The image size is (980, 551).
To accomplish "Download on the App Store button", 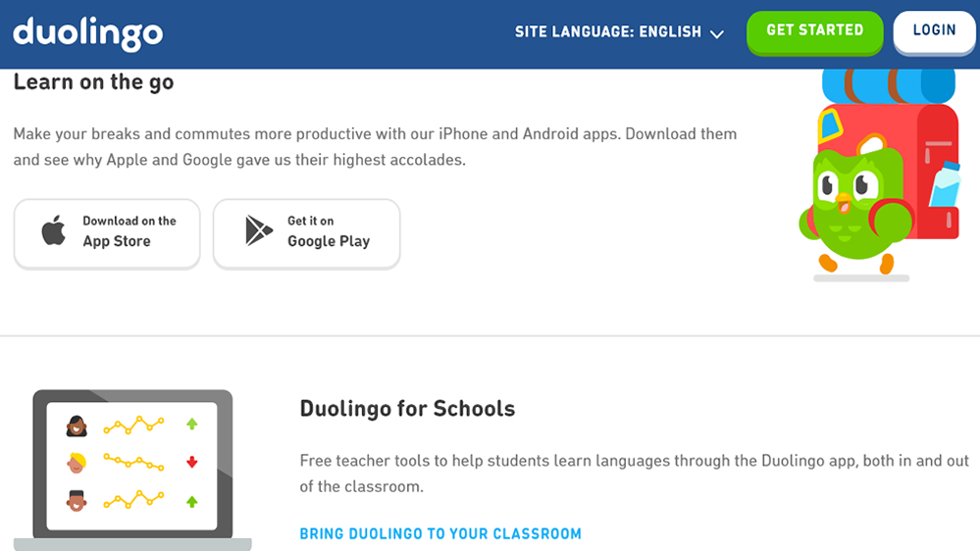I will pyautogui.click(x=107, y=233).
